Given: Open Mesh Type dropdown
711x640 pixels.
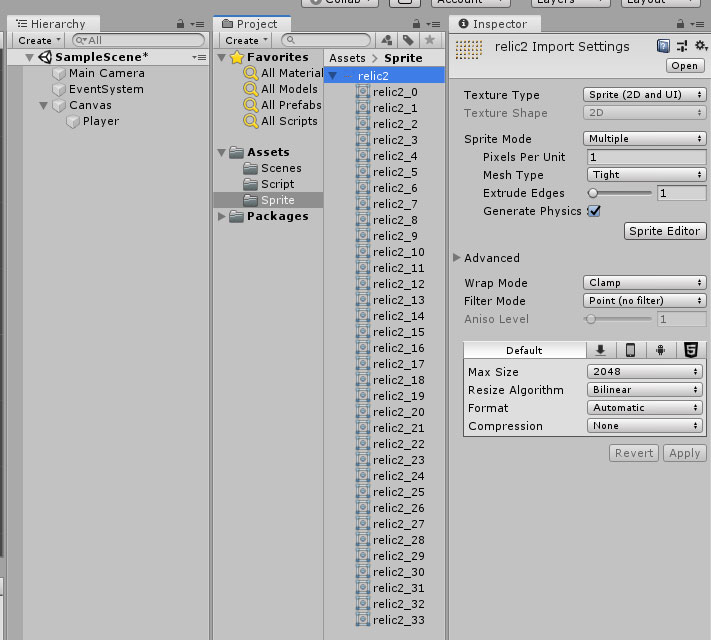Looking at the screenshot, I should pyautogui.click(x=646, y=175).
